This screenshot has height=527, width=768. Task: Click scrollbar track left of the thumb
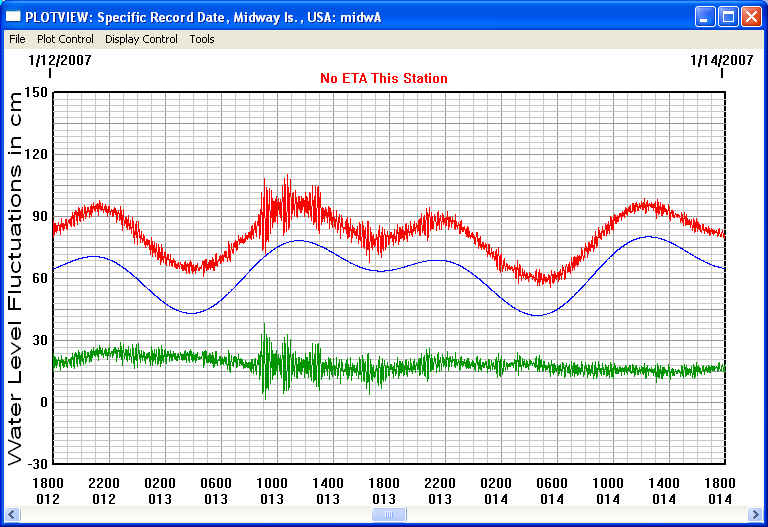click(190, 514)
